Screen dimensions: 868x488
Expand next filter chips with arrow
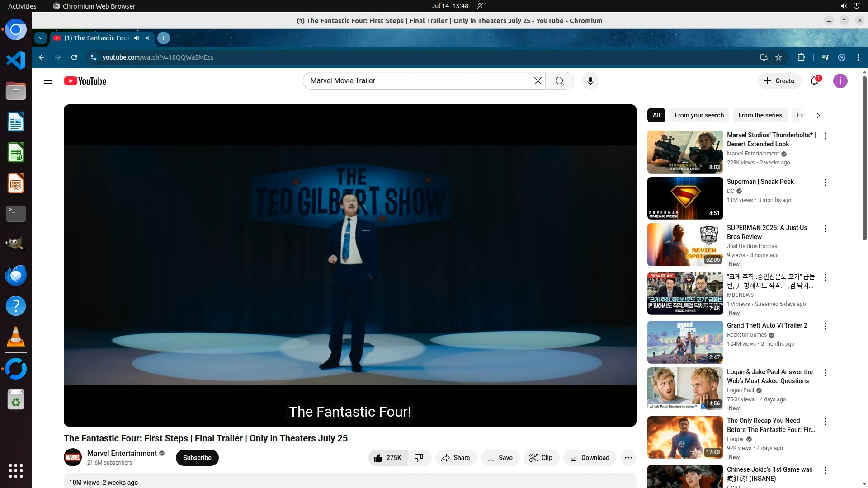tap(818, 116)
